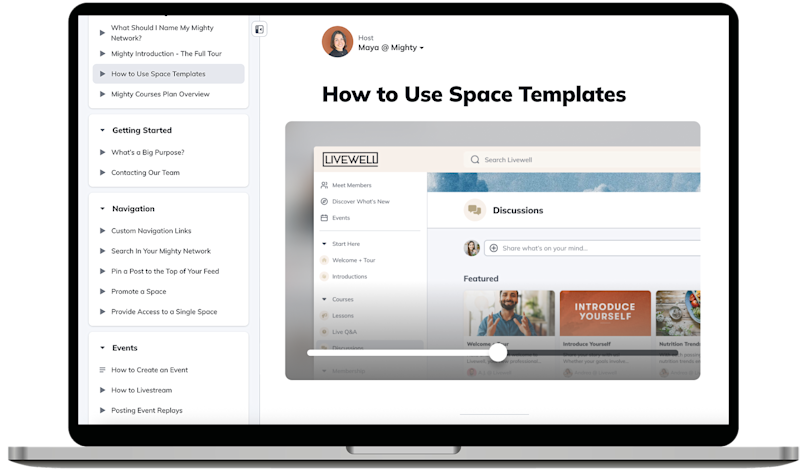Open 'Posting Event Replays' lesson
This screenshot has height=470, width=800.
point(146,411)
